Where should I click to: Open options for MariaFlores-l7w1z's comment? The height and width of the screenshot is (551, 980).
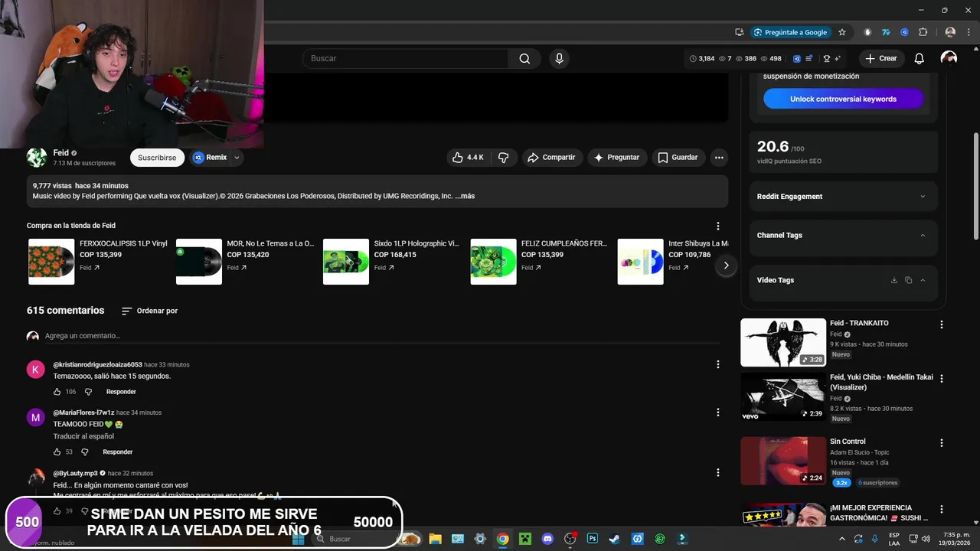point(717,412)
